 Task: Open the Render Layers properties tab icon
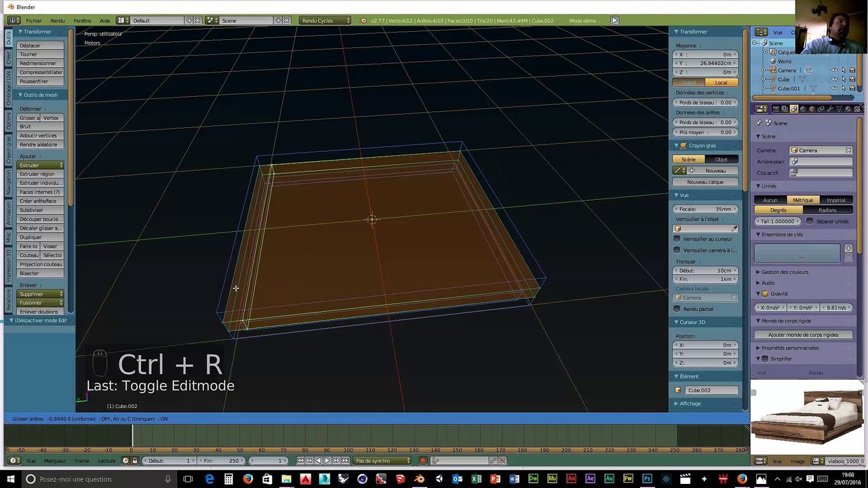(x=785, y=109)
